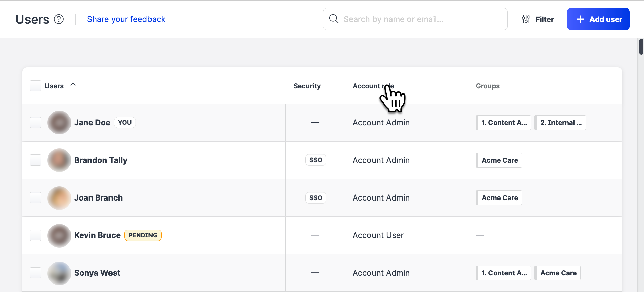Click Jane Doe's avatar
This screenshot has height=292, width=644.
pos(59,123)
